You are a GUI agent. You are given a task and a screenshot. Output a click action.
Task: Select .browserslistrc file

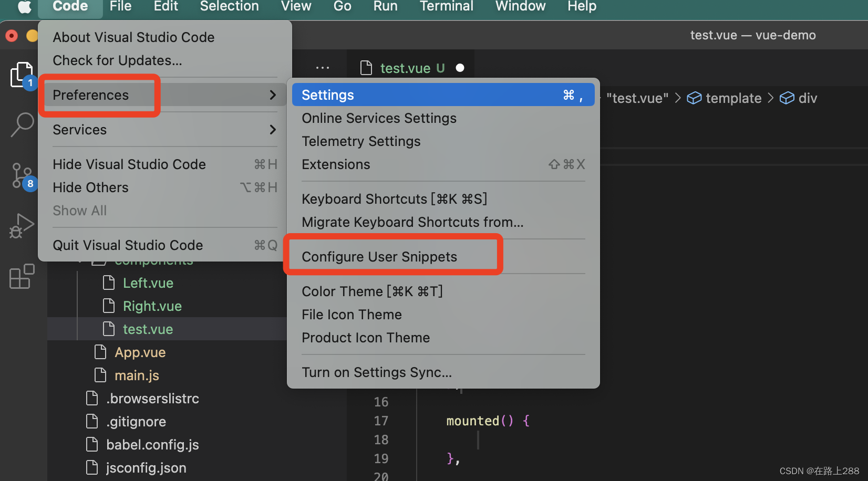(152, 398)
